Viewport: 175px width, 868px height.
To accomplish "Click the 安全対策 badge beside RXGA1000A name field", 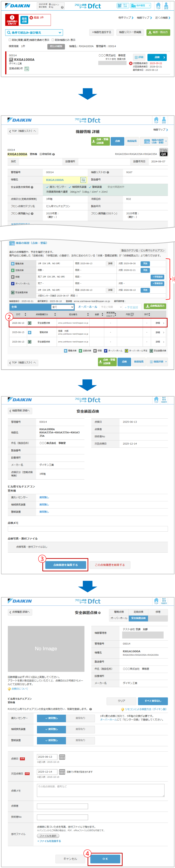I will pyautogui.click(x=83, y=180).
